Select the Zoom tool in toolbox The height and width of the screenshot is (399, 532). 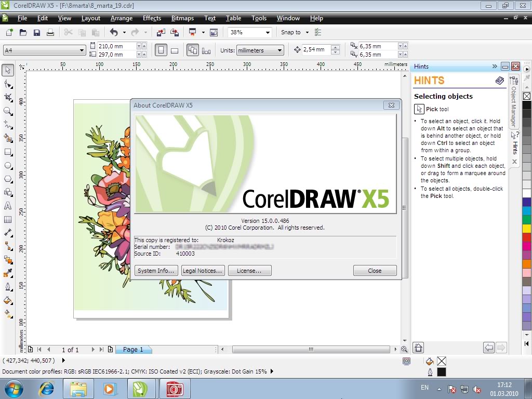pyautogui.click(x=8, y=111)
